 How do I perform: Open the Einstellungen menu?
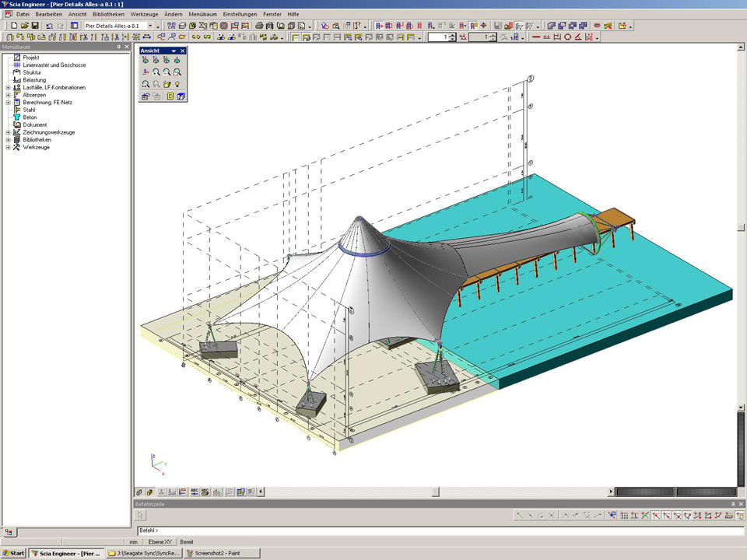click(x=239, y=14)
